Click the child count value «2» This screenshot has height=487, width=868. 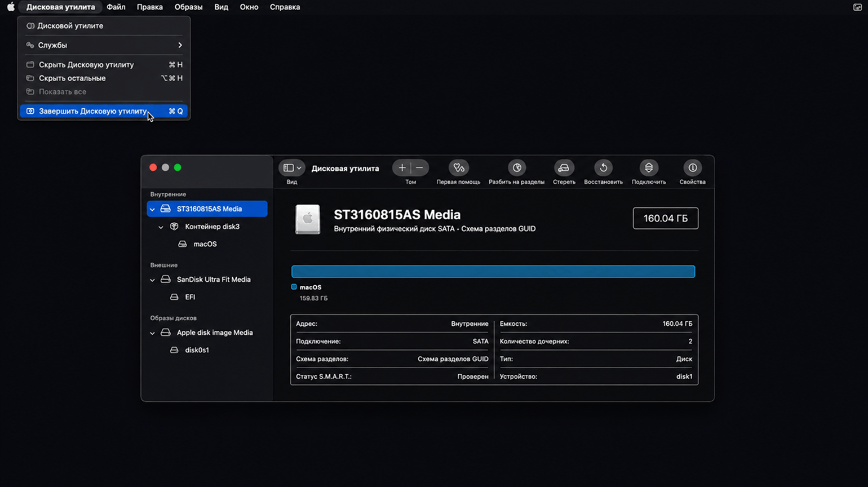pos(690,342)
